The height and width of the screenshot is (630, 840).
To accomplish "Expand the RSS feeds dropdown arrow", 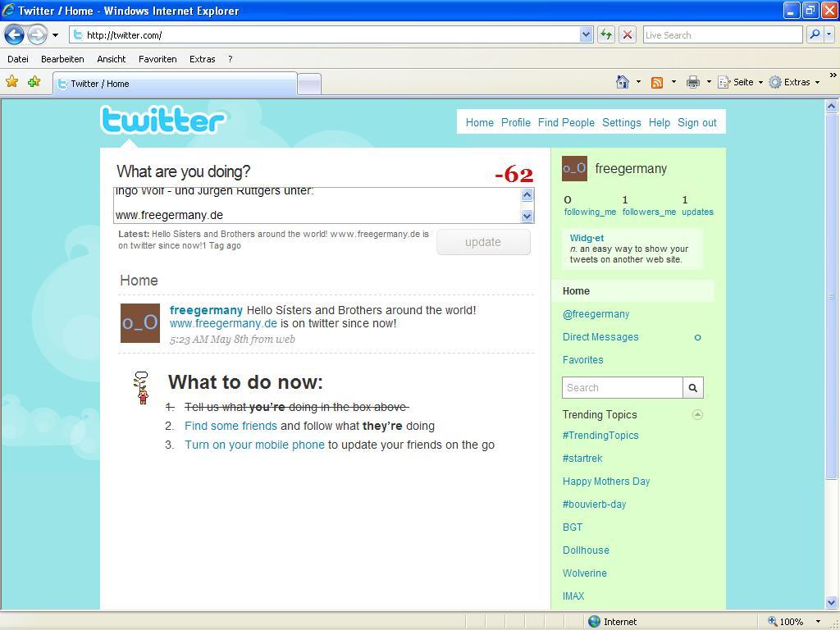I will (673, 82).
